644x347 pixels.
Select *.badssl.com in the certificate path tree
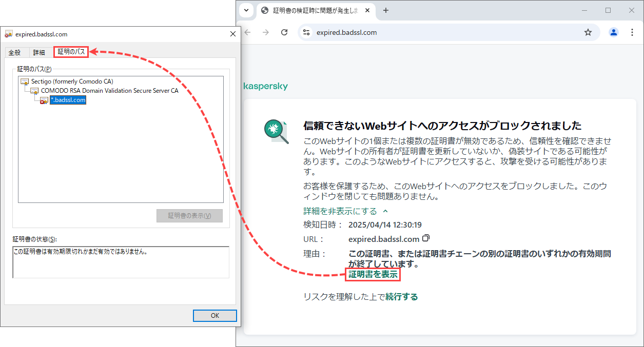(x=67, y=100)
